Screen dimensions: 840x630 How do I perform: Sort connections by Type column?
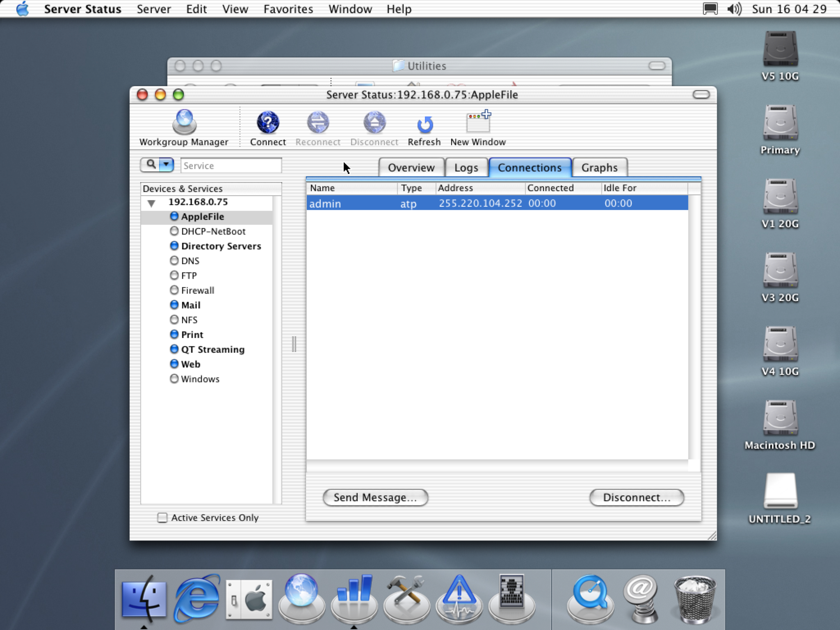pyautogui.click(x=417, y=188)
